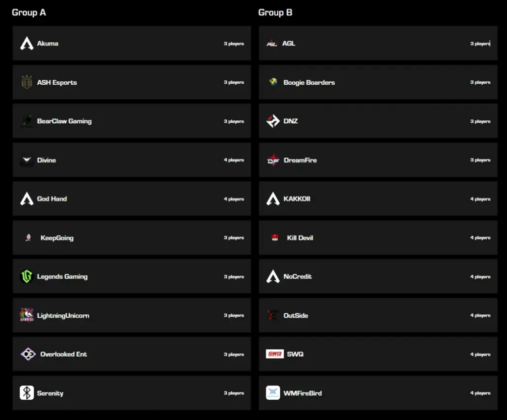Click the DNZ team logo
The height and width of the screenshot is (420, 507).
tap(273, 121)
